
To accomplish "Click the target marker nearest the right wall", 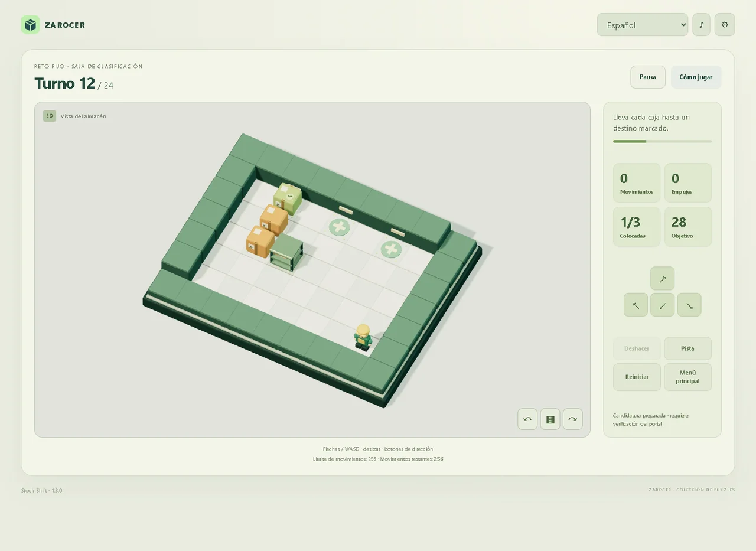I will 391,249.
